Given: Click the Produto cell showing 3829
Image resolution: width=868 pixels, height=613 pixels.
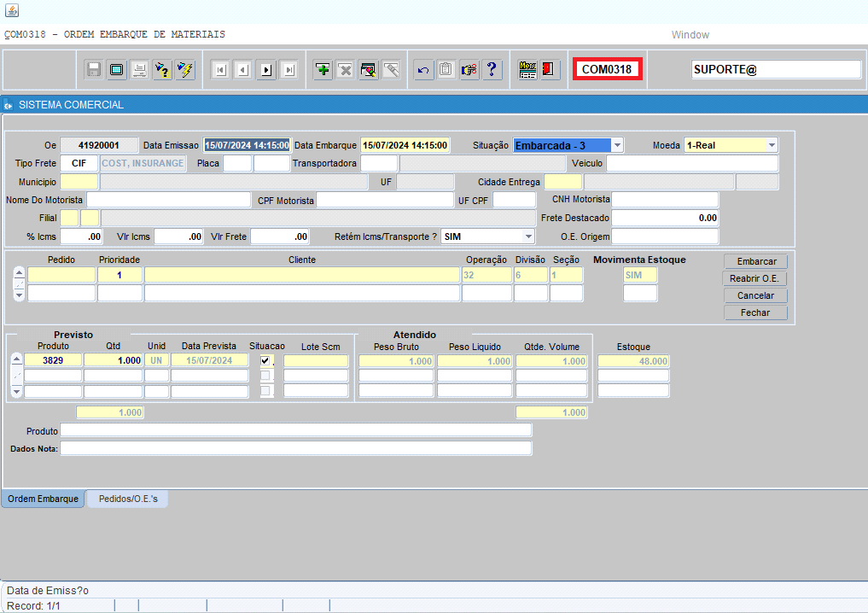Looking at the screenshot, I should (x=53, y=360).
